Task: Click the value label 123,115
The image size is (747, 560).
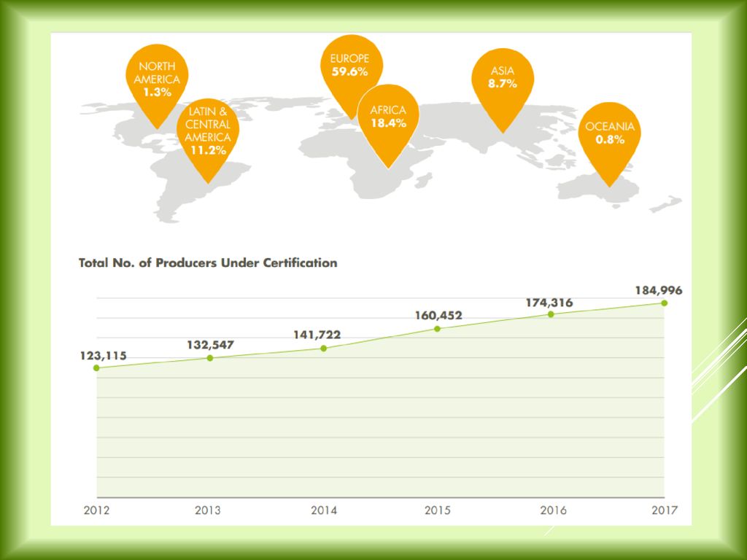Action: 104,355
